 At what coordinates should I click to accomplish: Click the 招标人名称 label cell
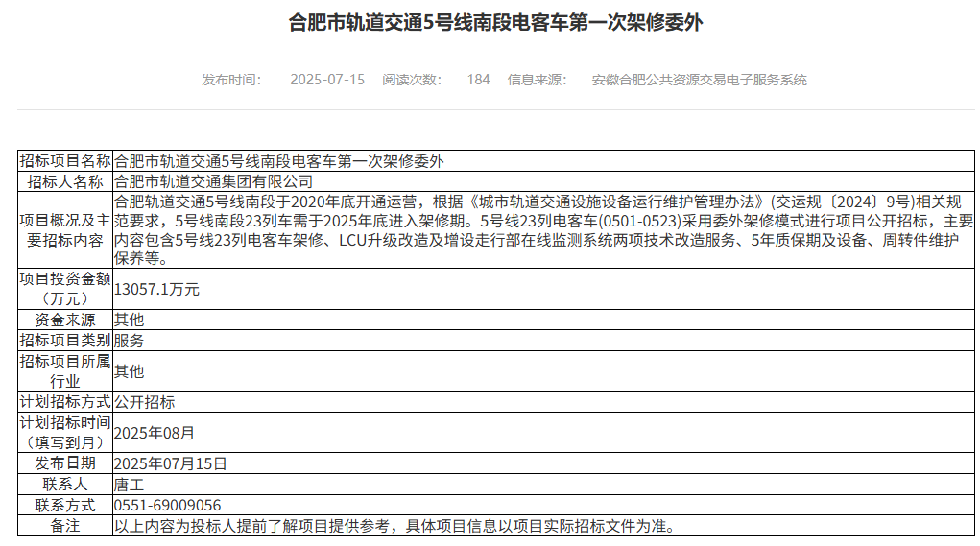[65, 181]
